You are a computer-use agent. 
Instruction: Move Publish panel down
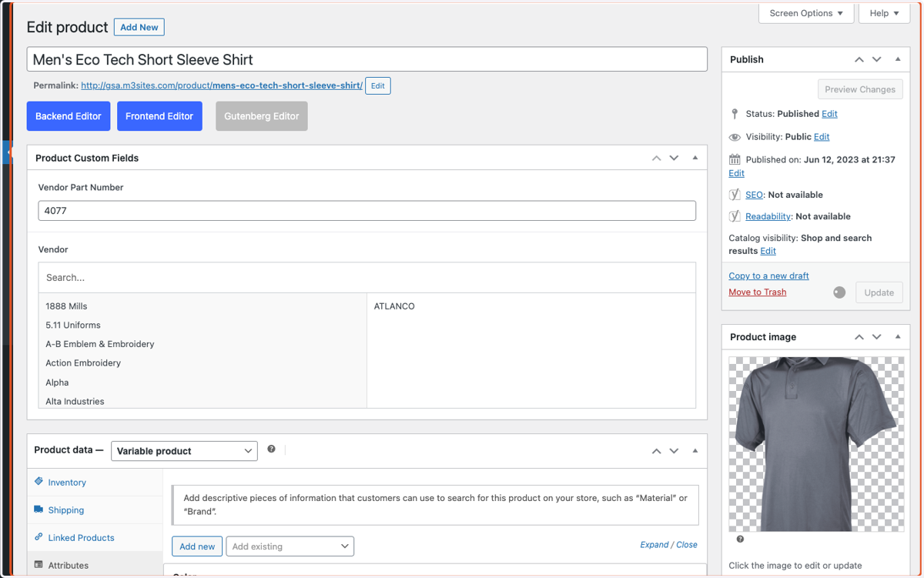[876, 59]
